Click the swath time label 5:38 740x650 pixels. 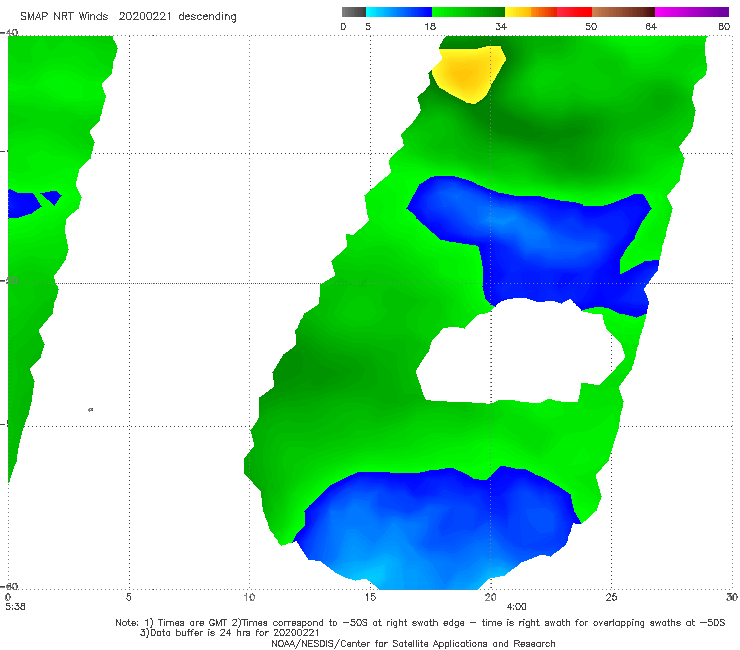[15, 607]
